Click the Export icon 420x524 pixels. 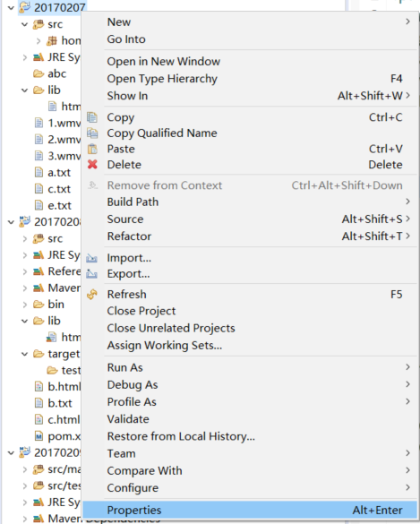pyautogui.click(x=92, y=274)
